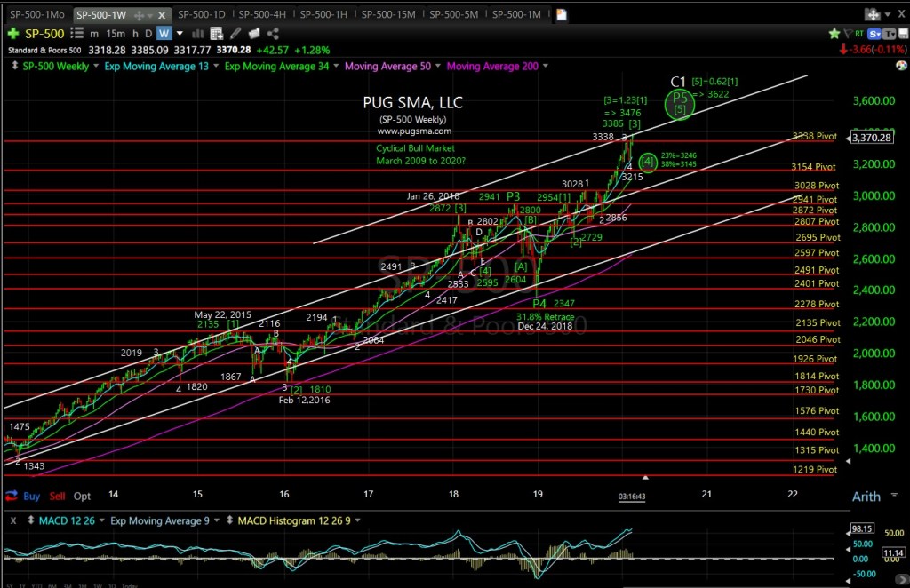Screen dimensions: 910x588
Task: Switch to the SP-500-5M tab
Action: (454, 14)
